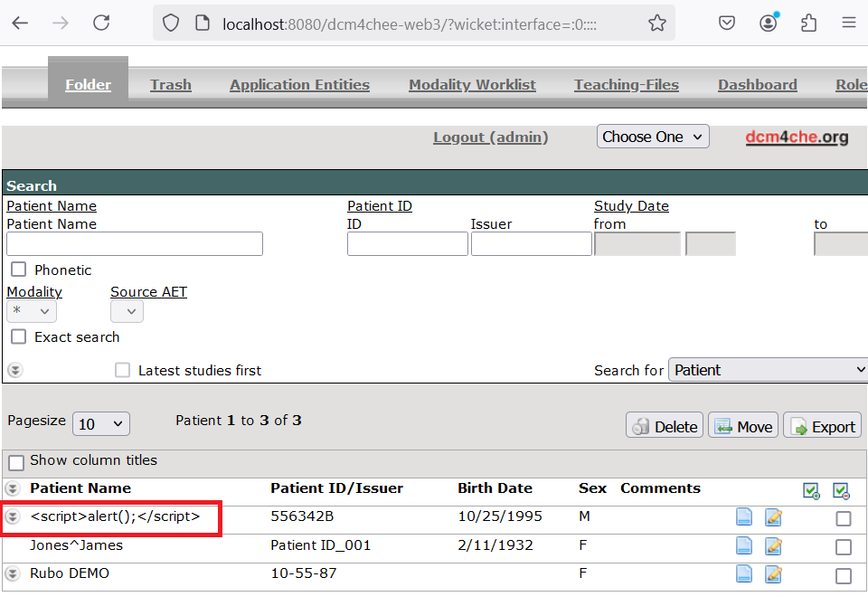Expand extended search options arrow
Image resolution: width=868 pixels, height=606 pixels.
pyautogui.click(x=15, y=370)
